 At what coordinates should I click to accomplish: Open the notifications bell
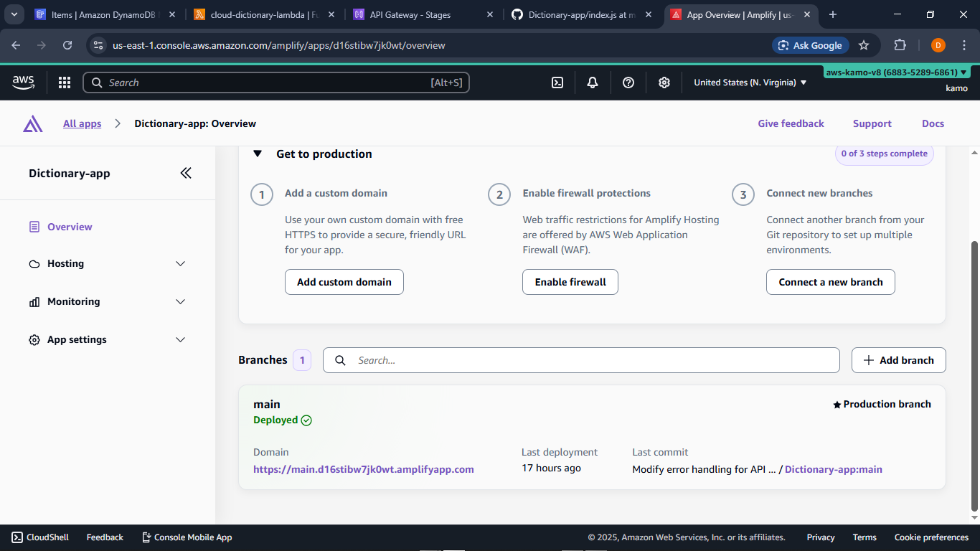click(x=592, y=82)
